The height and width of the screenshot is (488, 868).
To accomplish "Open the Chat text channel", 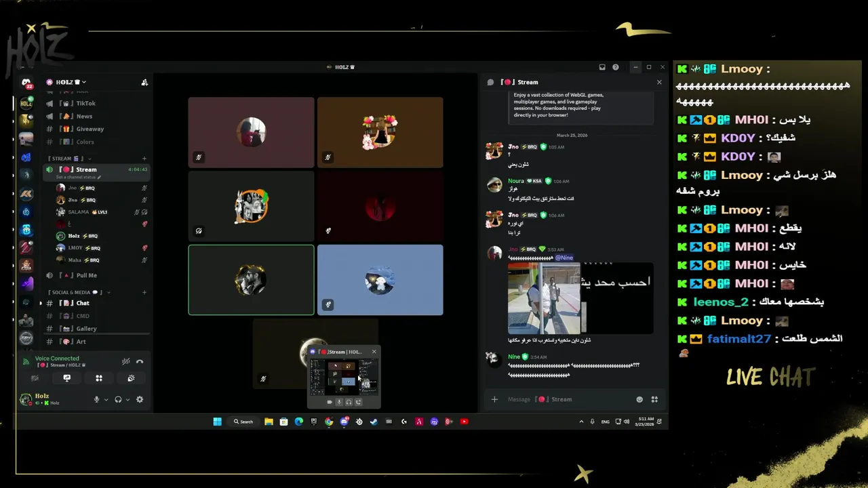I will point(96,303).
